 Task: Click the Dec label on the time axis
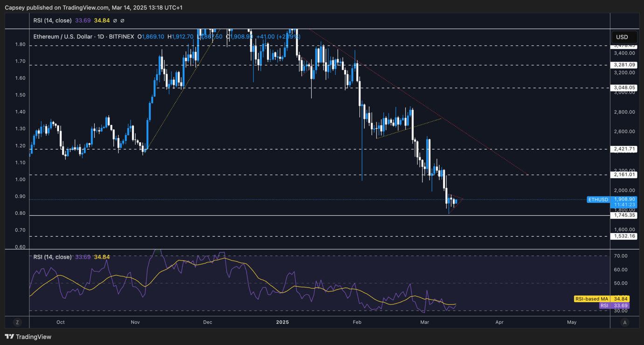(208, 322)
